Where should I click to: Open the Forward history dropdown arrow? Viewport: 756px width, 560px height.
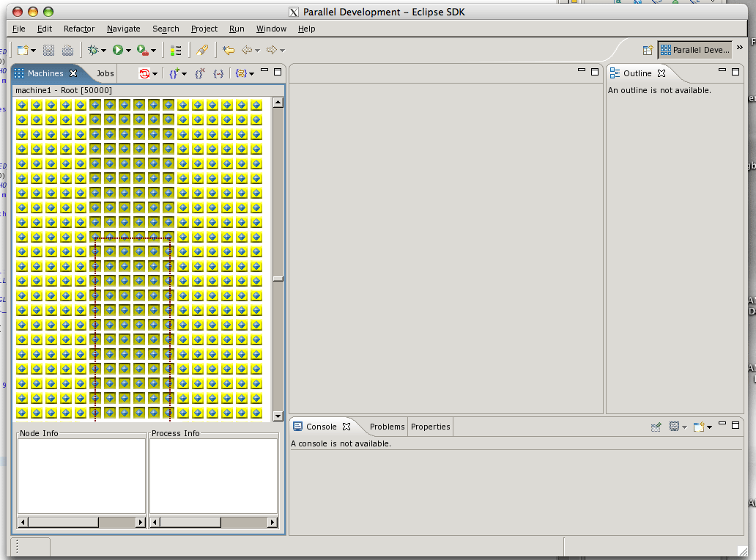click(x=283, y=51)
